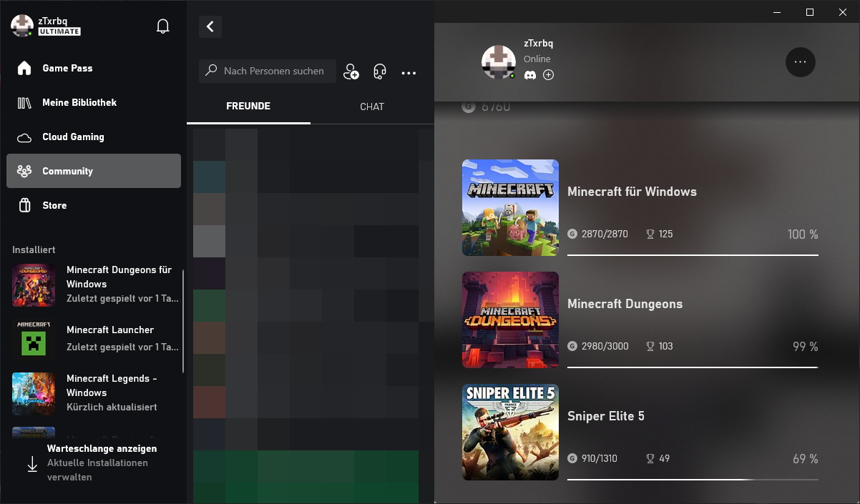860x504 pixels.
Task: Click the installed games list scrollbar
Action: coord(183,321)
